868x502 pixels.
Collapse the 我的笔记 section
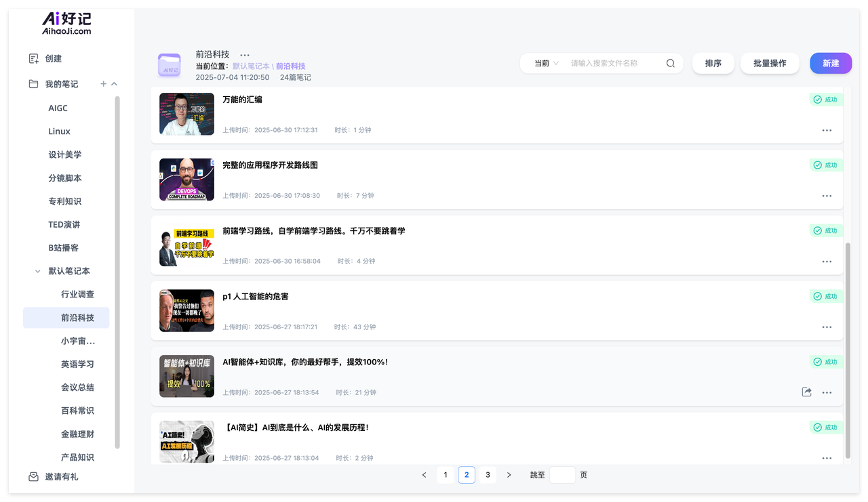tap(114, 84)
